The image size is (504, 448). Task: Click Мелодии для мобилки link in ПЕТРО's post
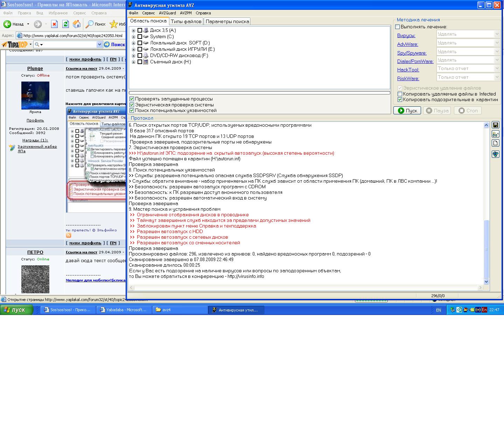tap(96, 280)
